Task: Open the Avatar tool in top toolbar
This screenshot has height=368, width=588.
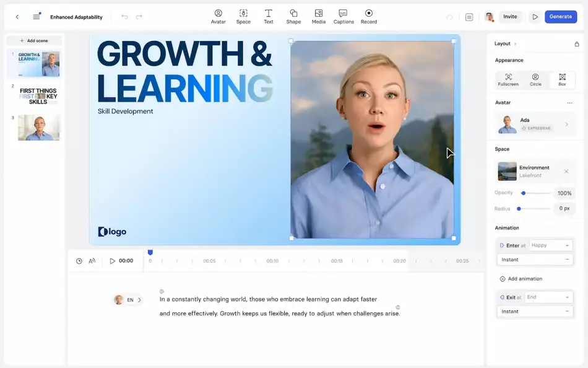Action: 218,16
